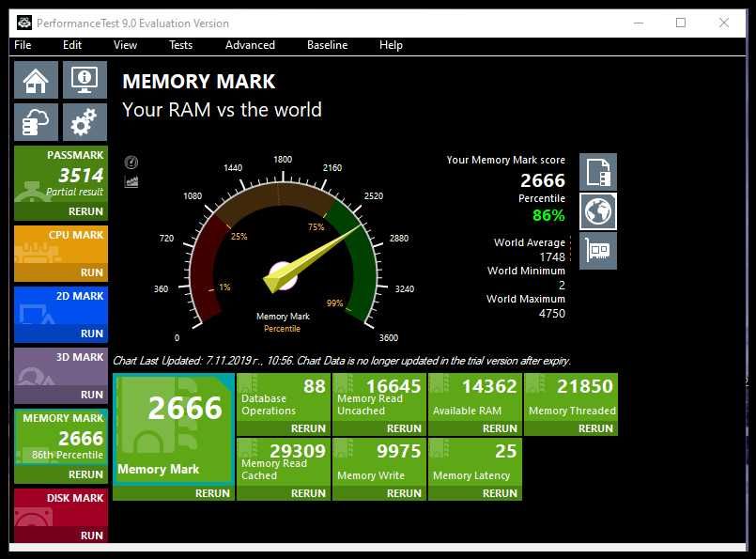The height and width of the screenshot is (559, 756).
Task: Open the File menu
Action: pos(23,45)
